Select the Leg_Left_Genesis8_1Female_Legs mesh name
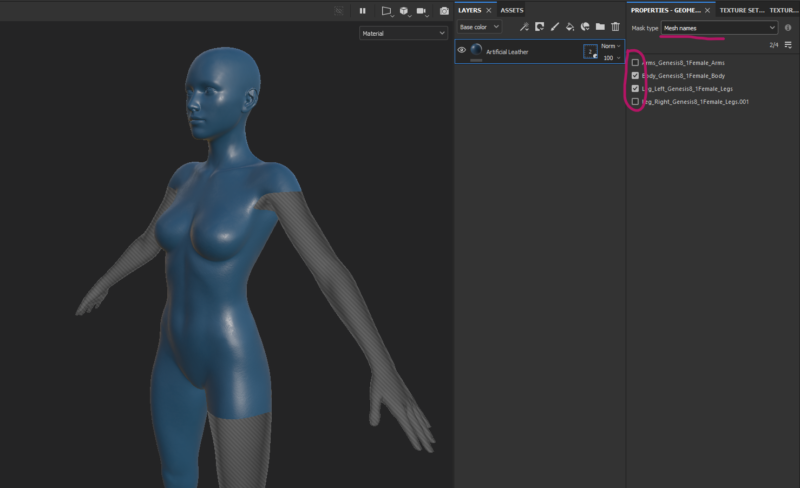This screenshot has width=800, height=488. (x=687, y=89)
